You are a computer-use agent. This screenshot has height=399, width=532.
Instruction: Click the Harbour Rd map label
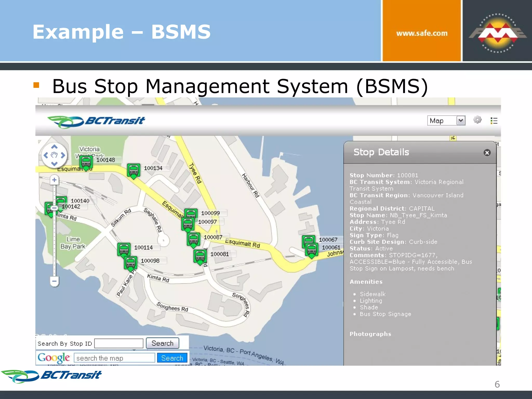click(x=251, y=185)
